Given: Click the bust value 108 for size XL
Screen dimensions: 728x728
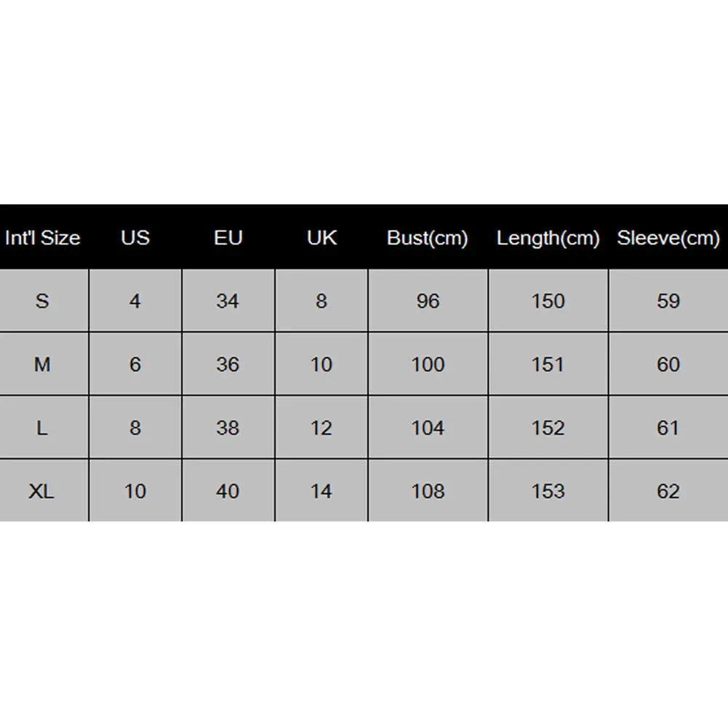Looking at the screenshot, I should [x=428, y=492].
